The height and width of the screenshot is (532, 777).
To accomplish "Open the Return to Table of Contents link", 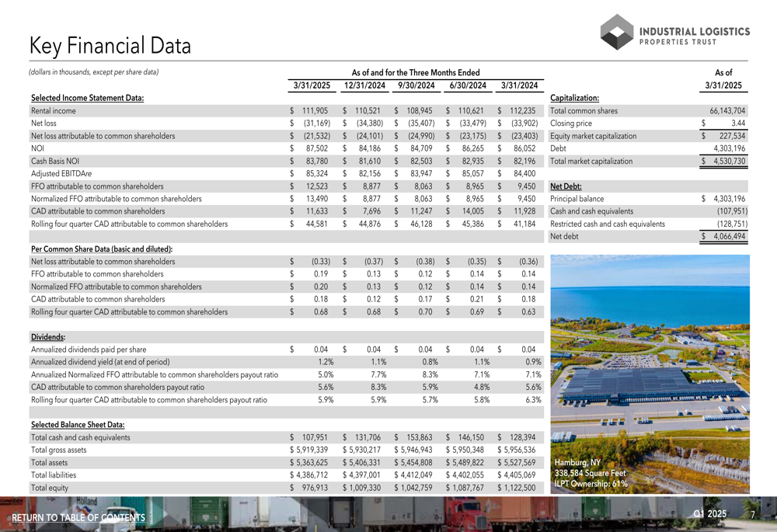I will click(x=78, y=518).
